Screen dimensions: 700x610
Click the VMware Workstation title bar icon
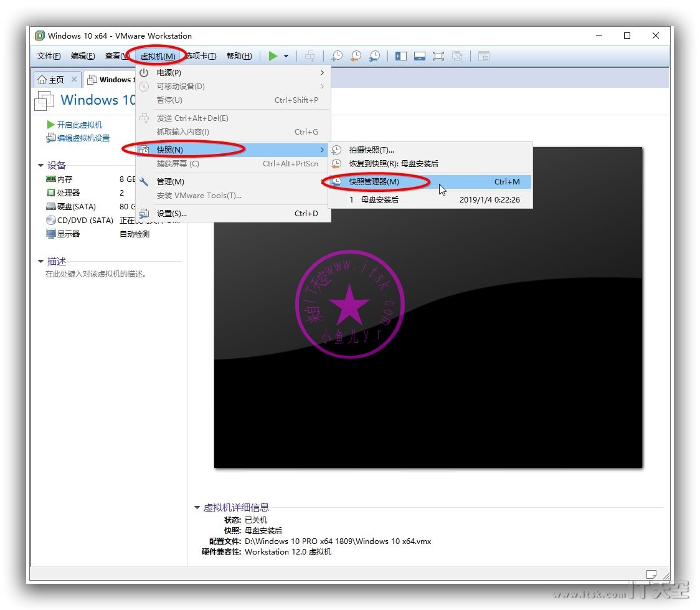pos(40,36)
